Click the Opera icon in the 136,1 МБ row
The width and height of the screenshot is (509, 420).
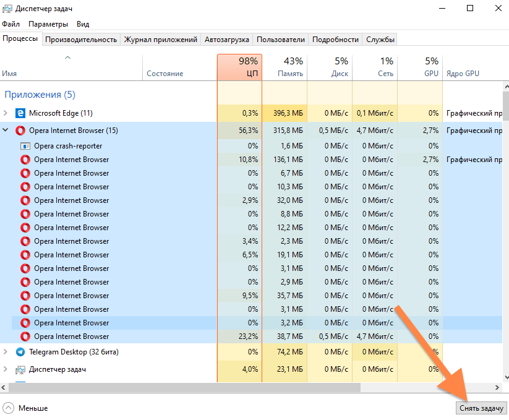[x=25, y=160]
